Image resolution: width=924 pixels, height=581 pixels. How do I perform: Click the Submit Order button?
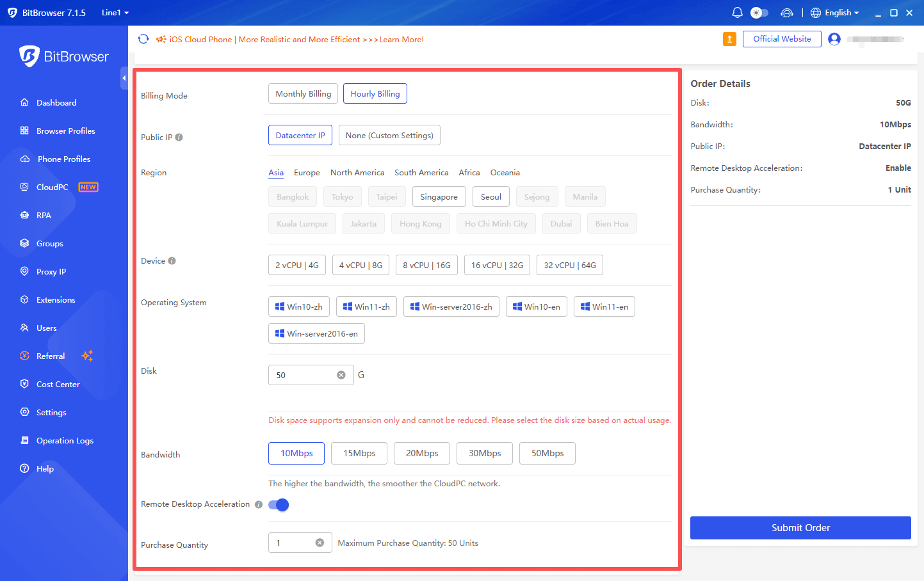(x=800, y=528)
